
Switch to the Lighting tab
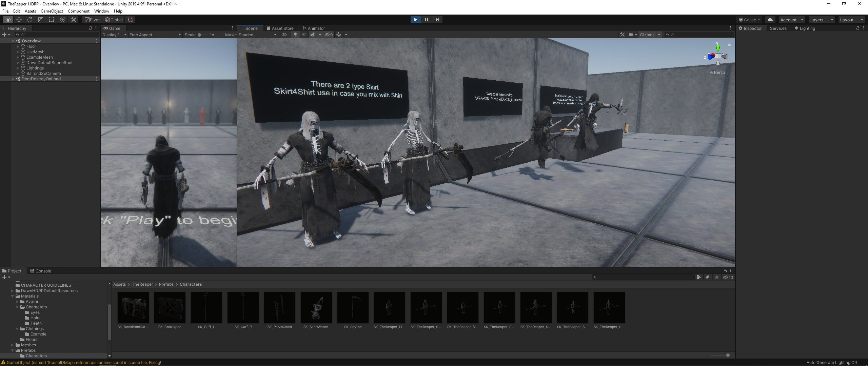(805, 28)
